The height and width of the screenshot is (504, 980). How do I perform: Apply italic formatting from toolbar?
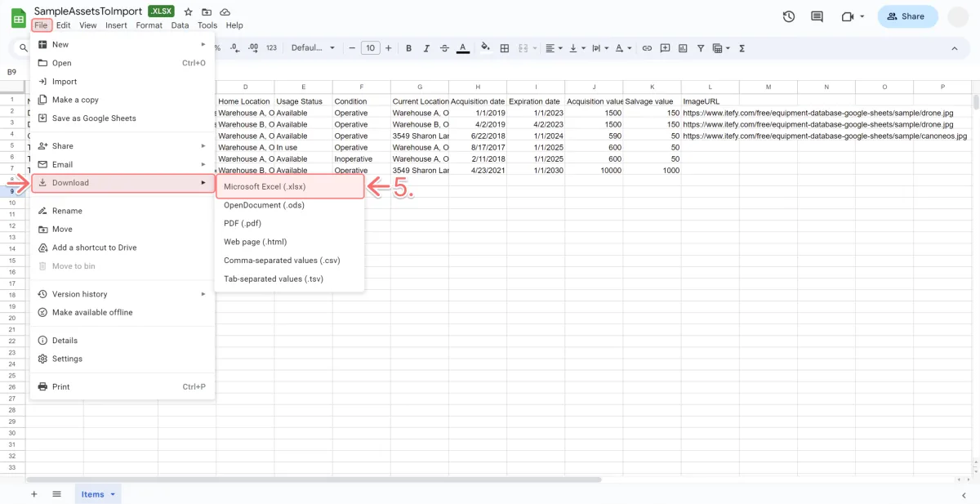(426, 48)
